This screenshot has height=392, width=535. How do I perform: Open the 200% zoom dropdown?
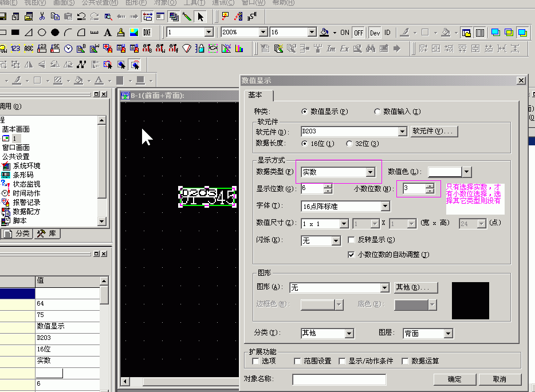coord(263,32)
